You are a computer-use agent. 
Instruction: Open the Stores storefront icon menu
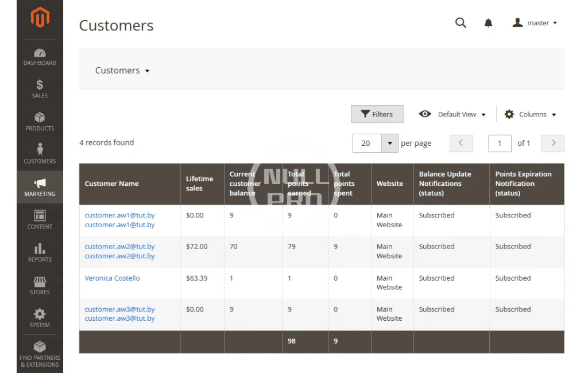pyautogui.click(x=40, y=285)
